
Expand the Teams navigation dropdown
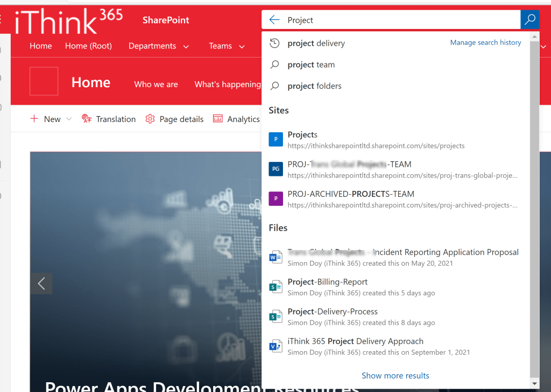pyautogui.click(x=242, y=47)
